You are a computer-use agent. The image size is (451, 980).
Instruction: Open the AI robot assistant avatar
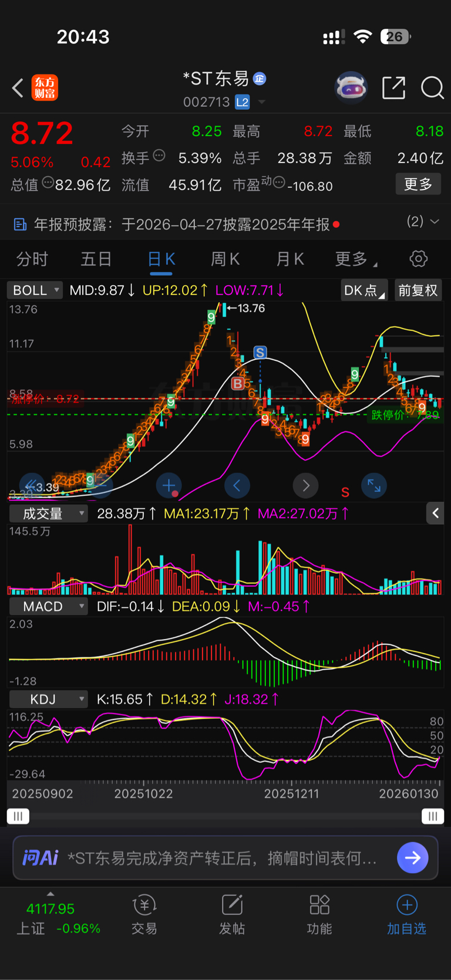point(351,88)
